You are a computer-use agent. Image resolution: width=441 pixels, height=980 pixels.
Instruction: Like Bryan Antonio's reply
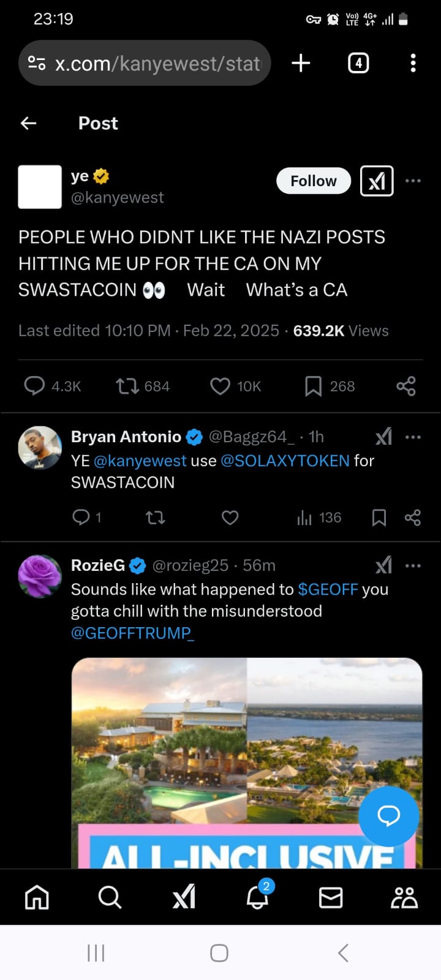(230, 518)
